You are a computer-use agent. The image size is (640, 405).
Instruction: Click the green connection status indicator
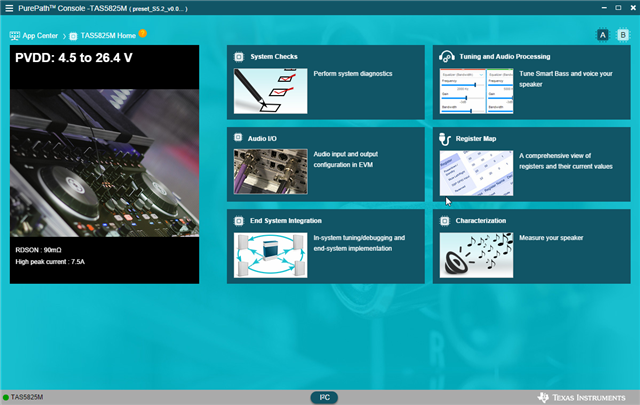pyautogui.click(x=6, y=397)
